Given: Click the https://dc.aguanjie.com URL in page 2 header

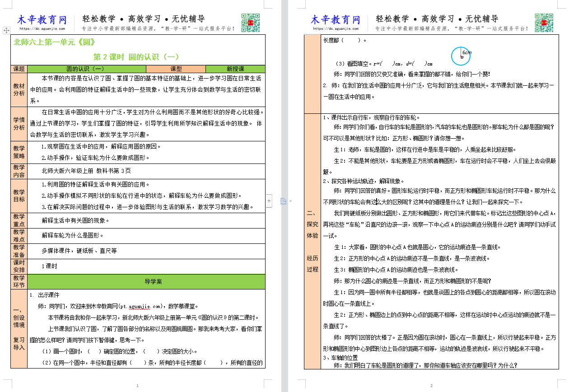Looking at the screenshot, I should tap(336, 29).
